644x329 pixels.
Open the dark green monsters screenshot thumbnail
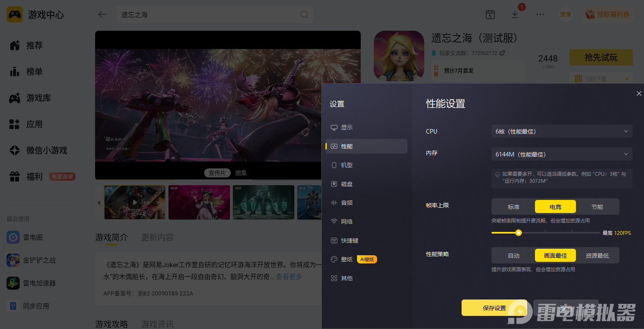tap(264, 202)
